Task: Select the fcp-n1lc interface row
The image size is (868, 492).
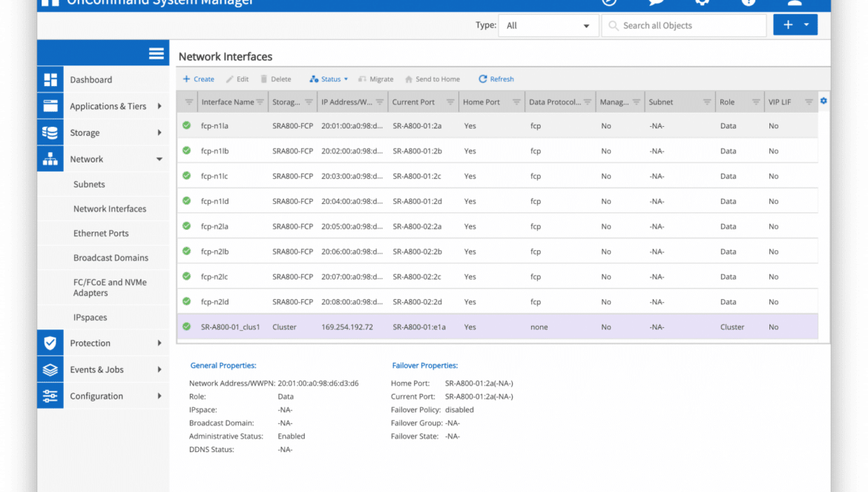Action: (x=497, y=176)
